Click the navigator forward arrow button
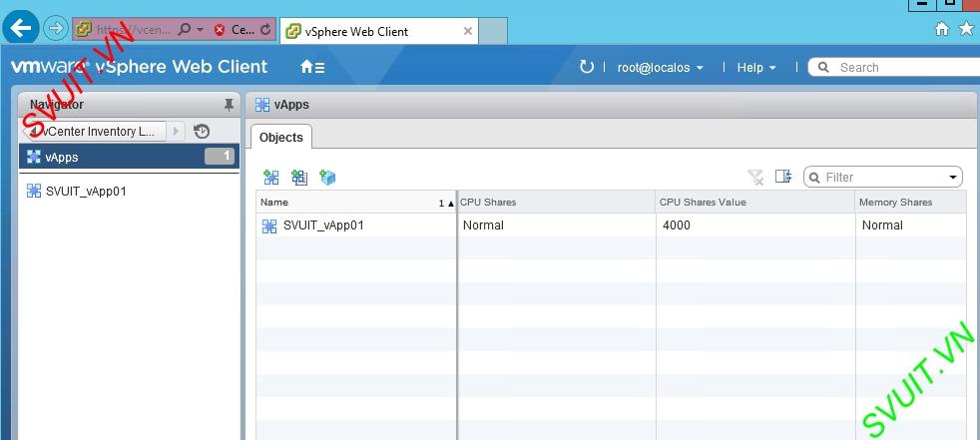The width and height of the screenshot is (980, 440). 177,132
